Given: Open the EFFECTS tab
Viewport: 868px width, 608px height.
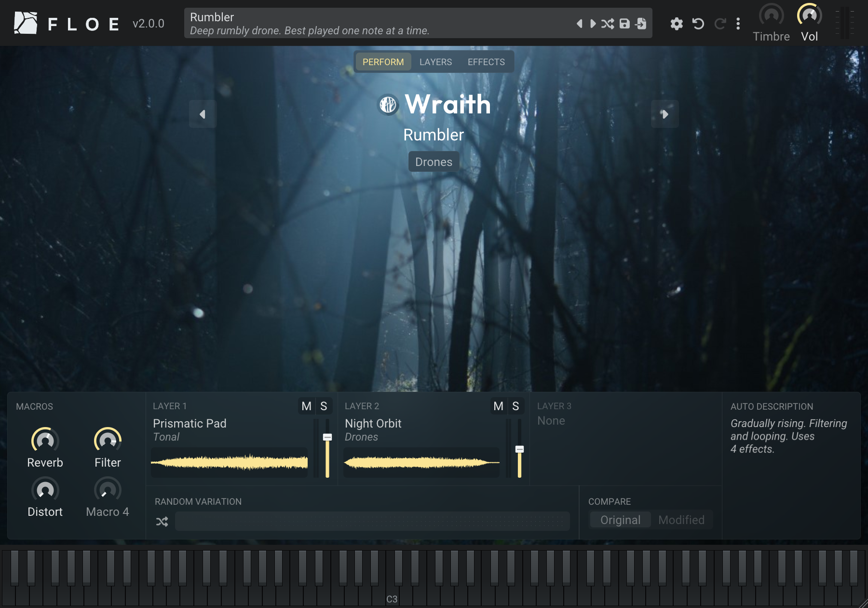Looking at the screenshot, I should (x=486, y=62).
